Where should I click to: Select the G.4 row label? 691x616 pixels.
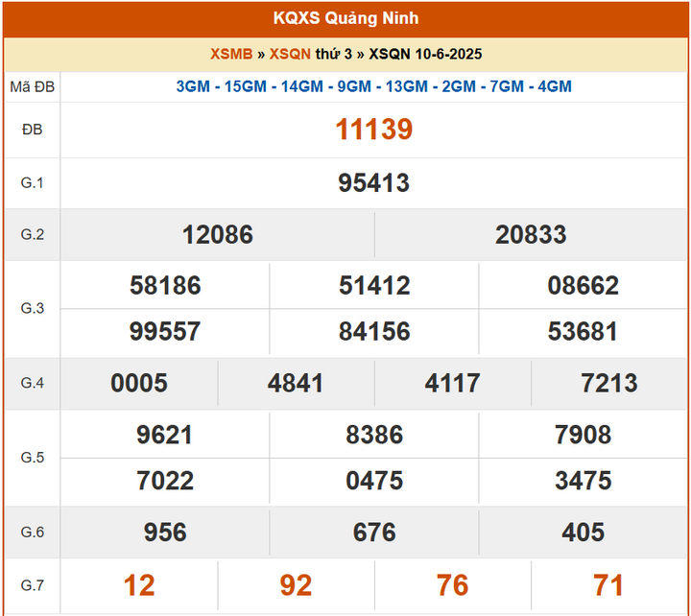[x=33, y=383]
